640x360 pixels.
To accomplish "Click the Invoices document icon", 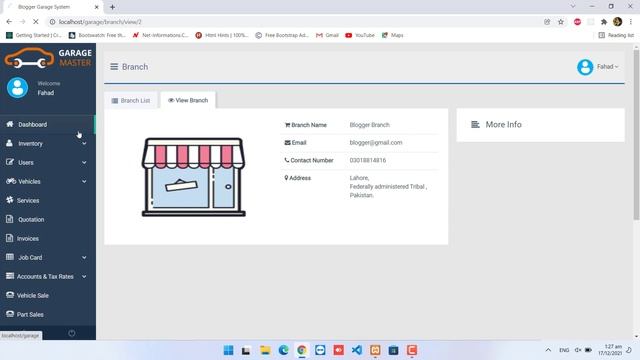I will (x=9, y=238).
